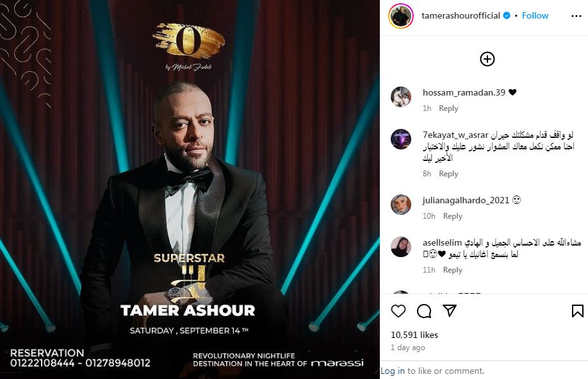The width and height of the screenshot is (588, 379).
Task: Click the Log in link
Action: pyautogui.click(x=393, y=371)
